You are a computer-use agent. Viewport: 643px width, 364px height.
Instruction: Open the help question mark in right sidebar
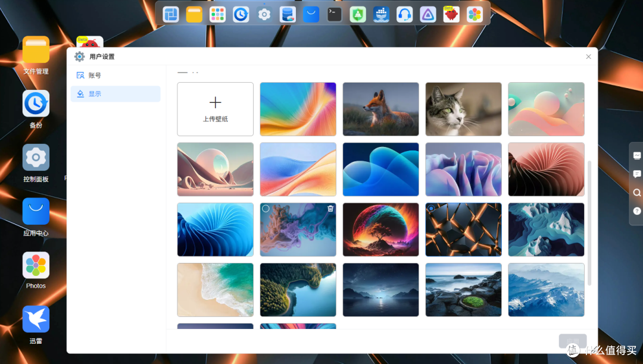click(636, 211)
